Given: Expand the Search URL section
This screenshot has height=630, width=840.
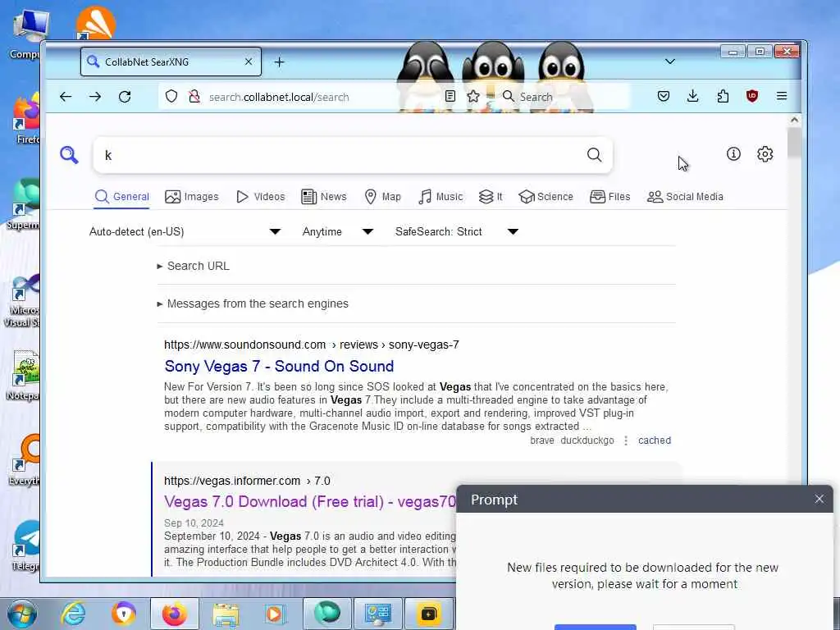Looking at the screenshot, I should (194, 267).
